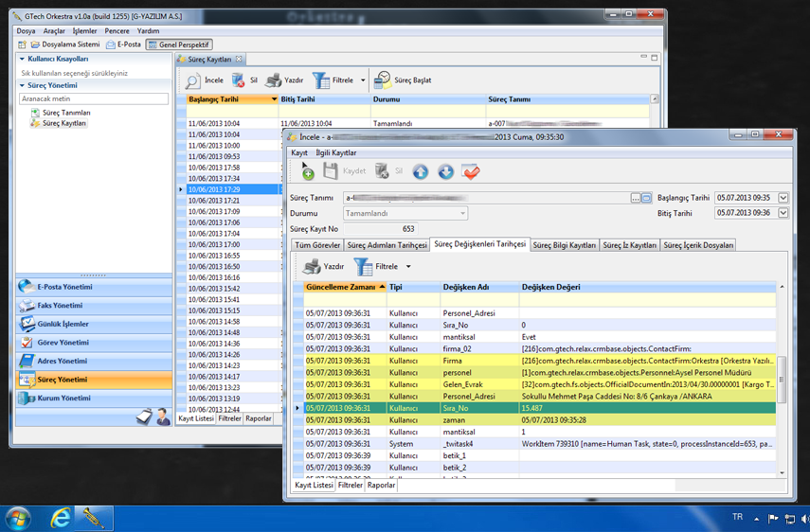Image resolution: width=810 pixels, height=532 pixels.
Task: Open the Filtrele dropdown arrow in Süreç Kayıtları
Action: pyautogui.click(x=363, y=81)
